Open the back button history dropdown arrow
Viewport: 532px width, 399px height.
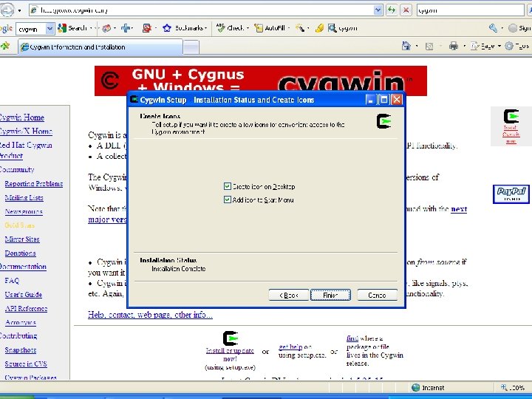pos(20,10)
